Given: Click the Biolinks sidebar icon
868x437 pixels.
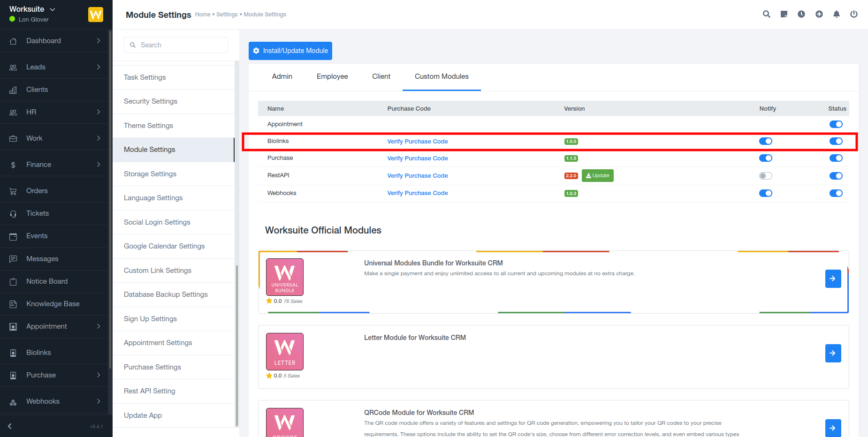Looking at the screenshot, I should click(13, 353).
